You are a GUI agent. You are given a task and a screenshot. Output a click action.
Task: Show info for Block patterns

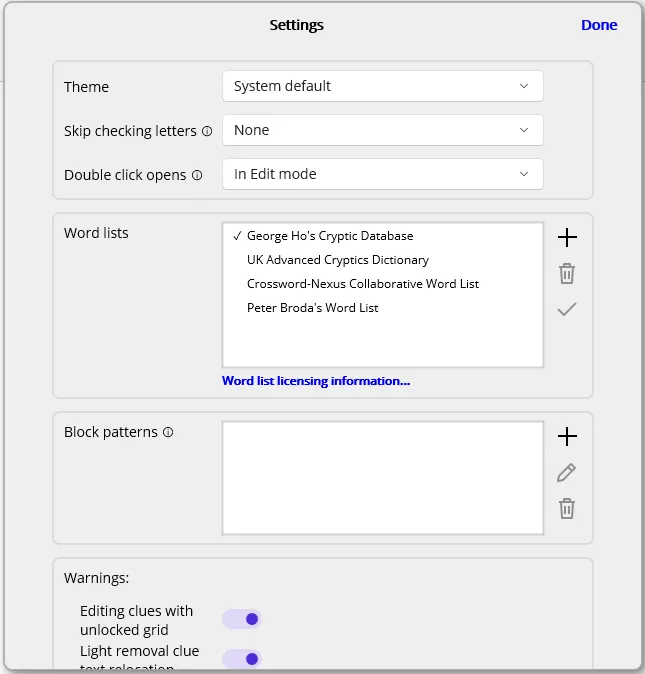point(168,432)
